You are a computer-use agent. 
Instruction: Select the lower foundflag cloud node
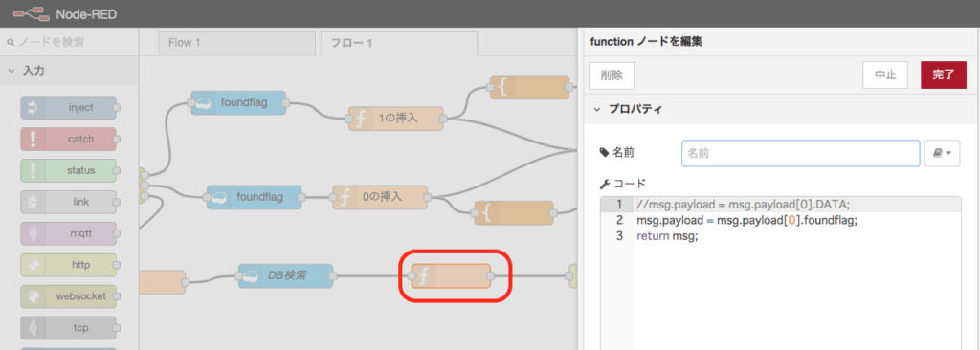click(255, 197)
